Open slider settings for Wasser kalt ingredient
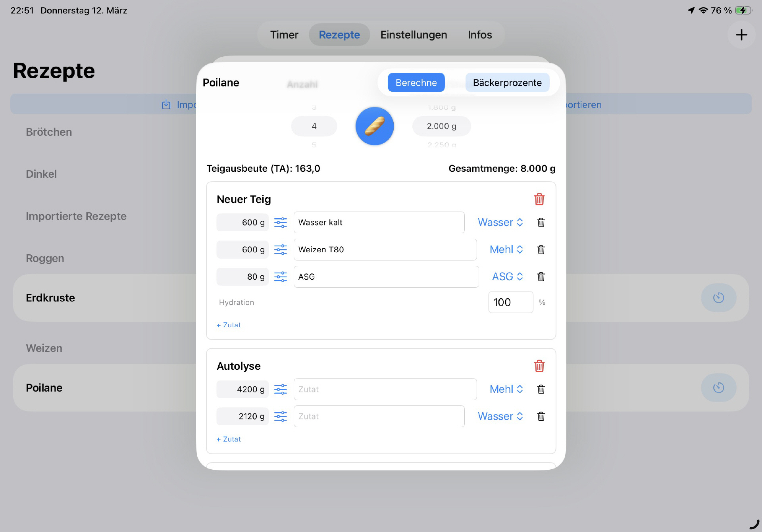The width and height of the screenshot is (762, 532). point(281,223)
